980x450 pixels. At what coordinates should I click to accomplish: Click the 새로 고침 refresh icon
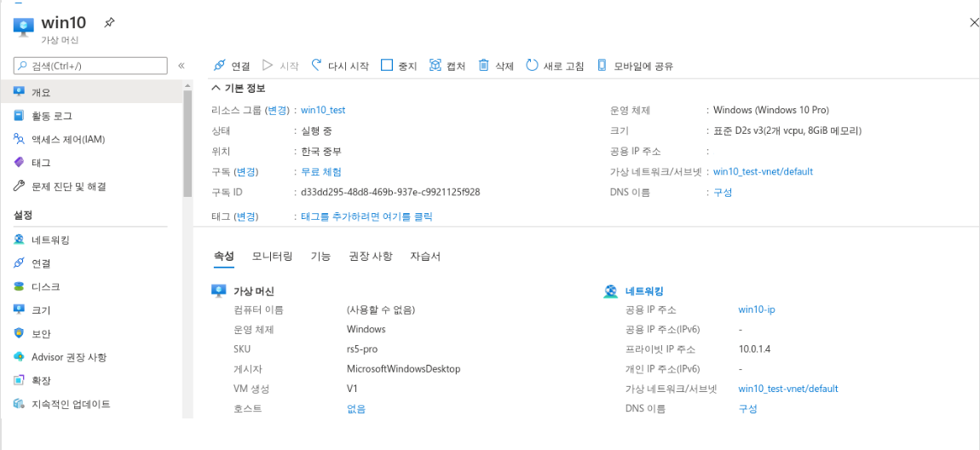532,65
